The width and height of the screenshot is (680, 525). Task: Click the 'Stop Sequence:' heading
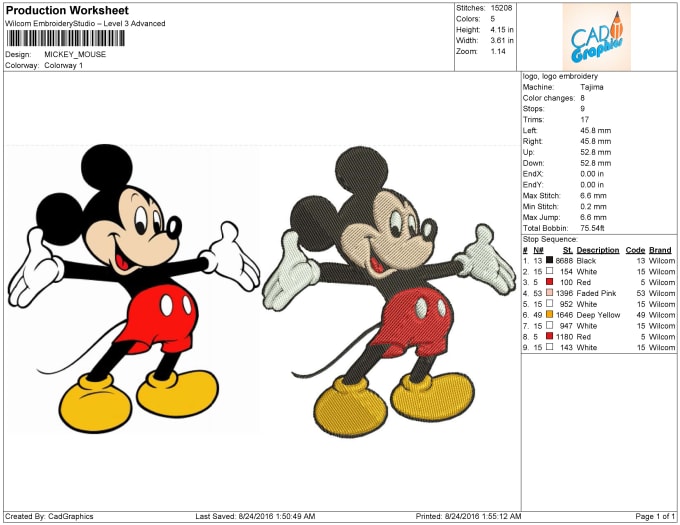point(550,239)
